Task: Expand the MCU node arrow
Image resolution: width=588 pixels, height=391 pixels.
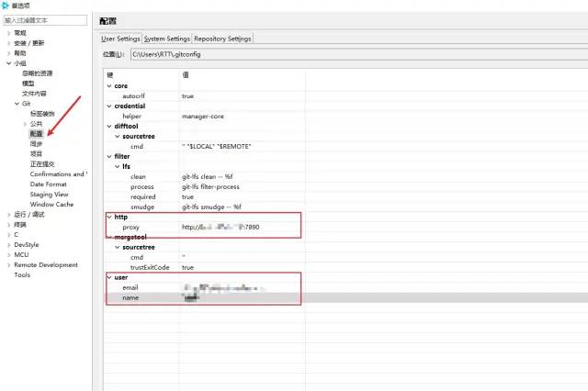Action: point(8,255)
